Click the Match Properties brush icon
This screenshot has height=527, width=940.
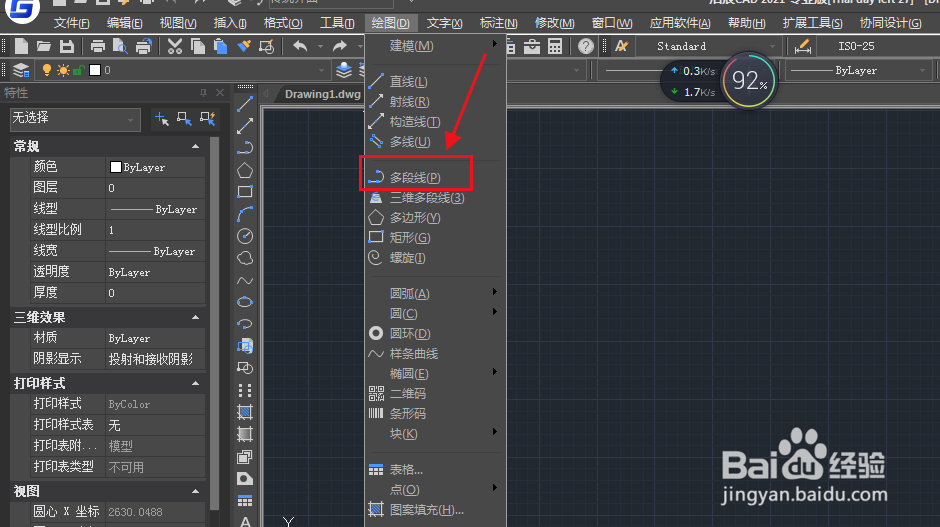click(243, 46)
